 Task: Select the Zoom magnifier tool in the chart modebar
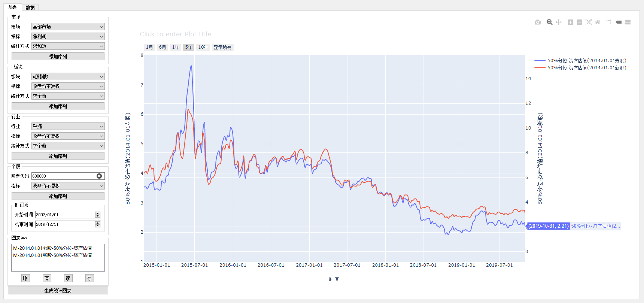[x=549, y=22]
